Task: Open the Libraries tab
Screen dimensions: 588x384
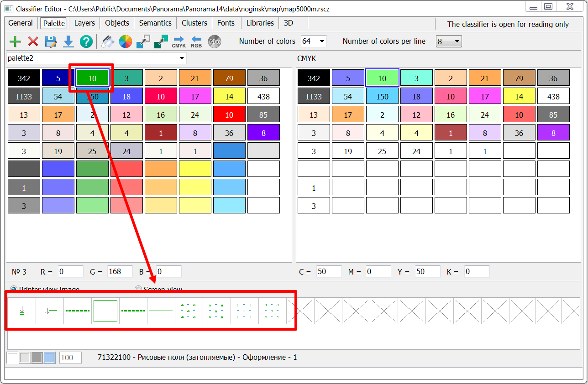Action: click(x=260, y=23)
